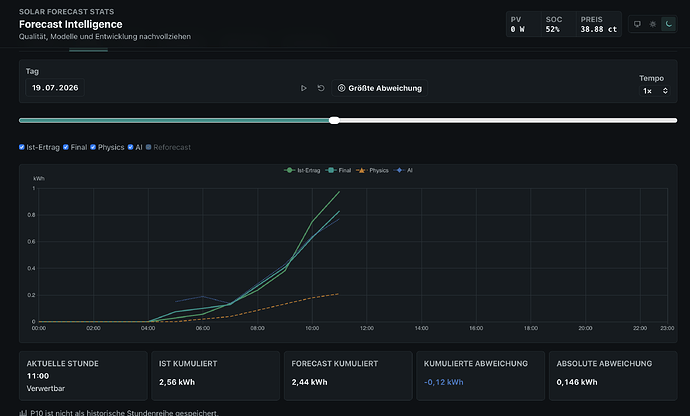690x416 pixels.
Task: Switch to light theme with sun icon
Action: pos(653,24)
